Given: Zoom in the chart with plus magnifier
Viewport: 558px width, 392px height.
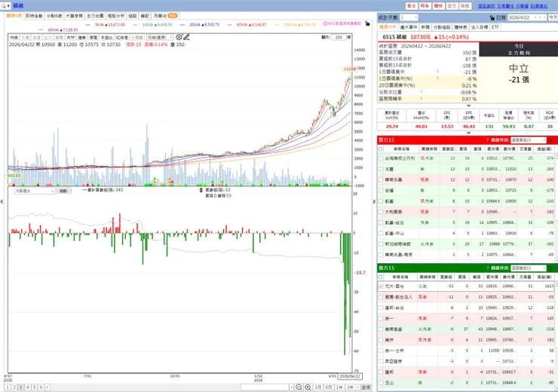Looking at the screenshot, I should pyautogui.click(x=308, y=387).
